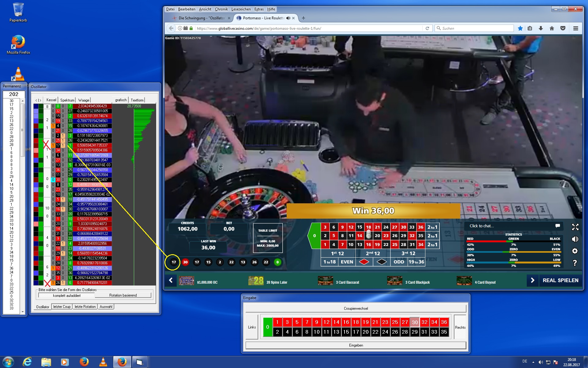Open the Lesezeichen menu
The image size is (588, 368).
(x=241, y=9)
